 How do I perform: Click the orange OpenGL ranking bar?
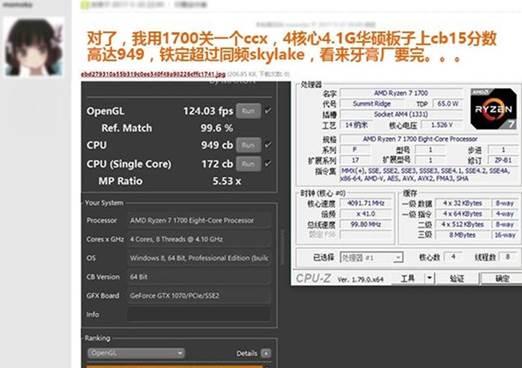(x=175, y=366)
